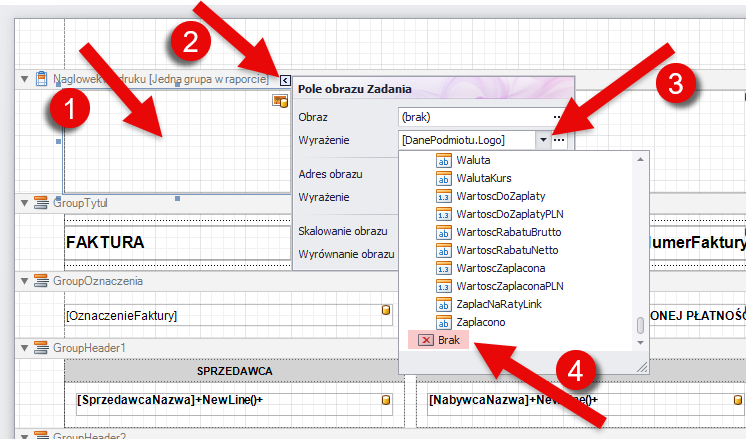The height and width of the screenshot is (439, 746).
Task: Click the GroupTytul band icon
Action: coord(40,203)
